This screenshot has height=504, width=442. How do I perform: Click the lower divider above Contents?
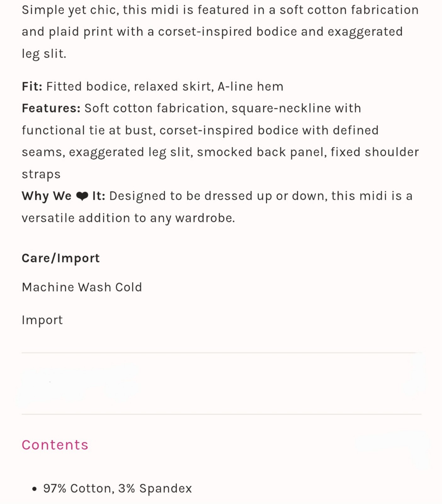(221, 414)
